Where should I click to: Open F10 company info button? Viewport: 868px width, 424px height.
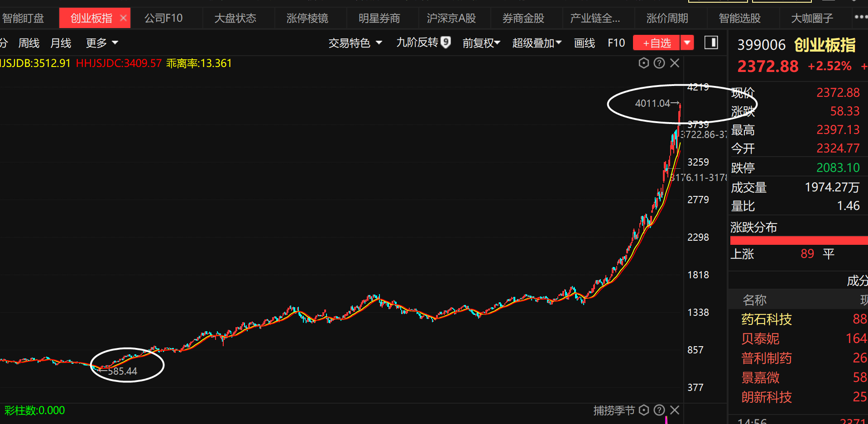[x=616, y=43]
